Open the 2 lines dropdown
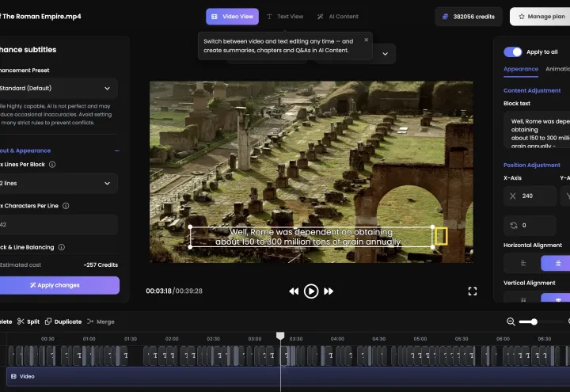This screenshot has width=570, height=392. point(58,183)
